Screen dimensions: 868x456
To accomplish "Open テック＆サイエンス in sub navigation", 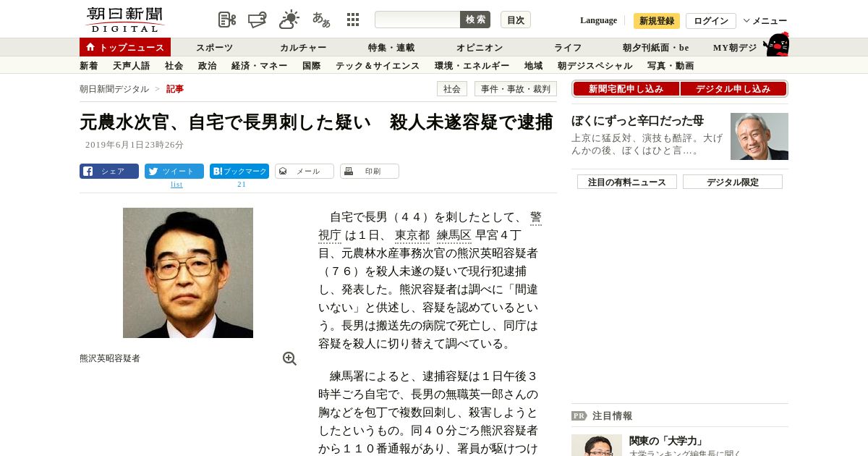I will [378, 66].
